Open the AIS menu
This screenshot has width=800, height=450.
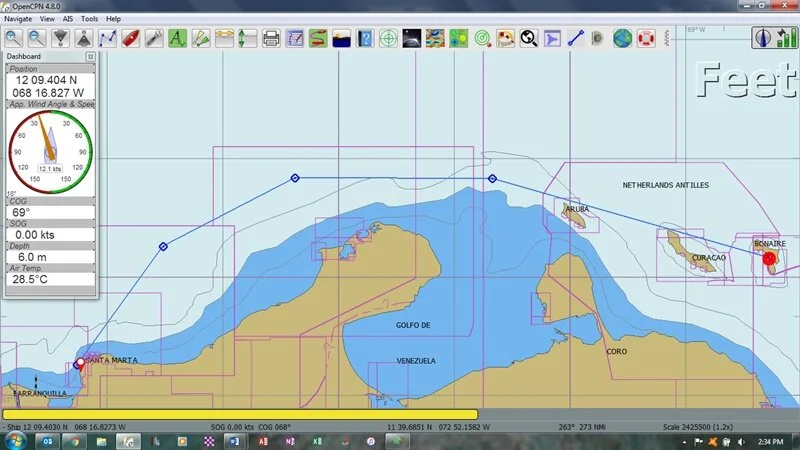pyautogui.click(x=68, y=19)
